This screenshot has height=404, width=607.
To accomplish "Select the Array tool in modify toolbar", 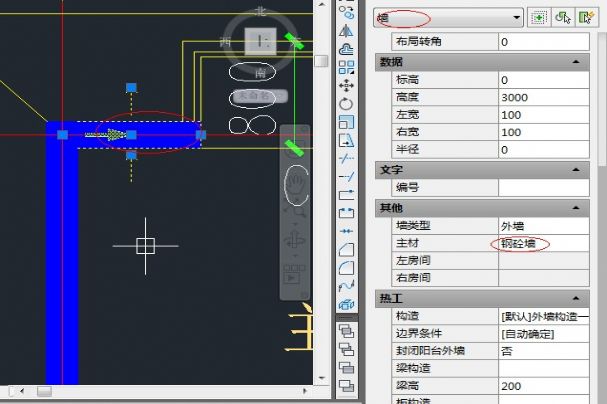I will (347, 68).
